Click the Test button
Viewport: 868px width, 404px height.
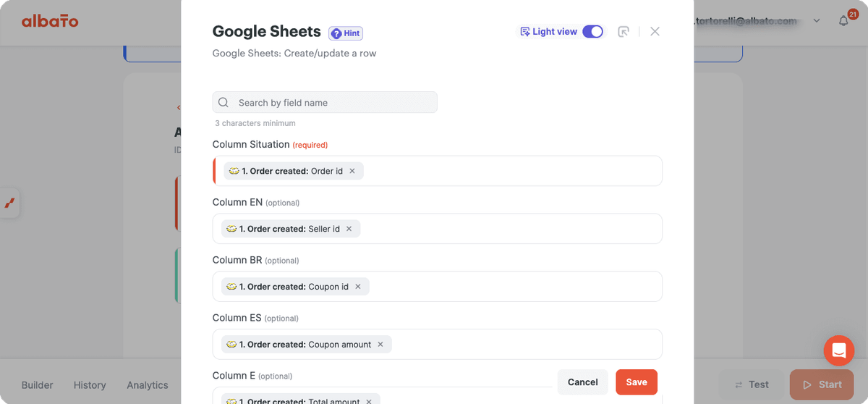[x=752, y=384]
